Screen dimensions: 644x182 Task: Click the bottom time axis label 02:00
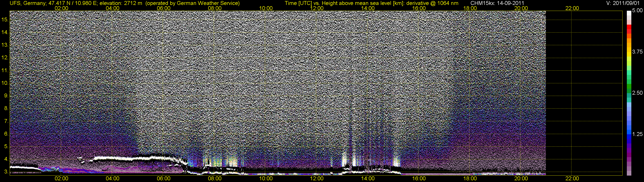[x=61, y=179]
